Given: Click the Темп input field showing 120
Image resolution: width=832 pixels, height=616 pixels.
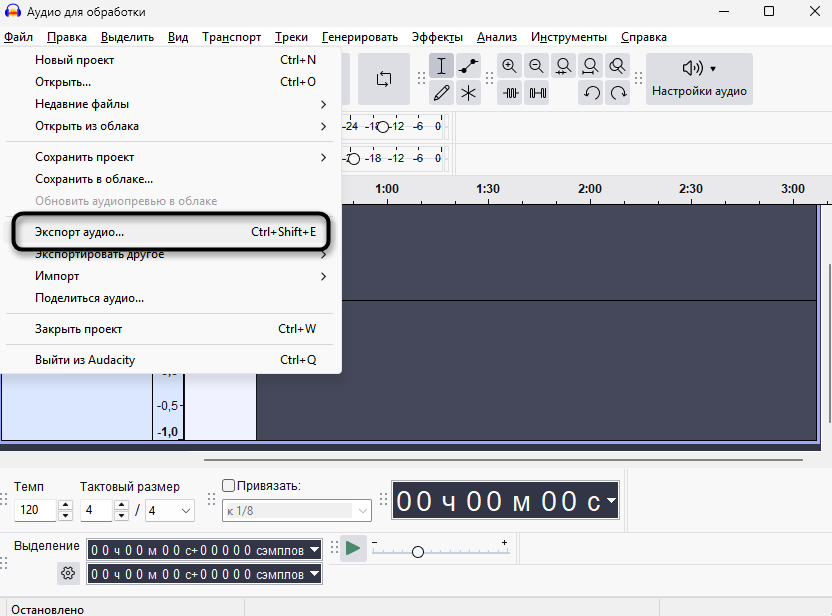Looking at the screenshot, I should pyautogui.click(x=35, y=510).
